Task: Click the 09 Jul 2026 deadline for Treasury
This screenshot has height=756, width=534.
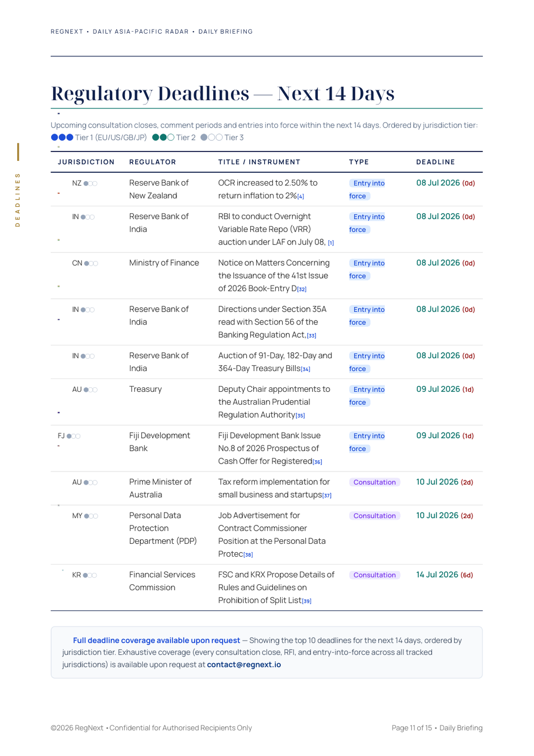Action: [445, 389]
